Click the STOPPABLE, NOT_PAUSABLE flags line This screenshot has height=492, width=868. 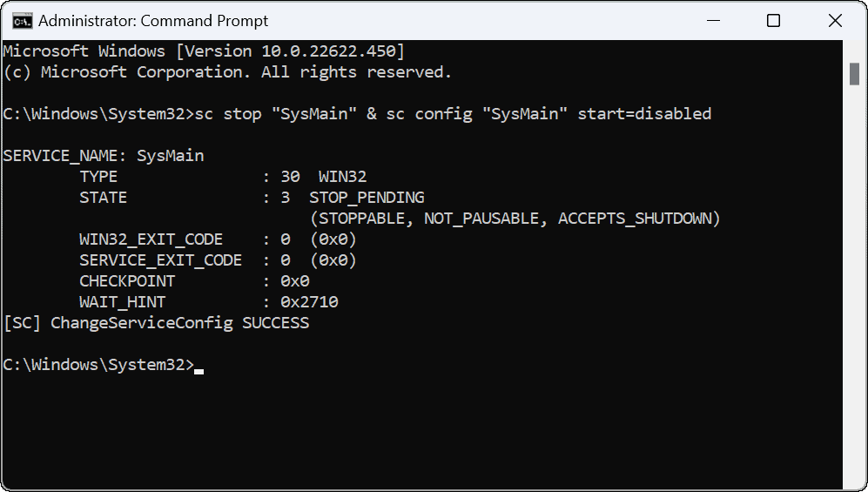tap(515, 219)
